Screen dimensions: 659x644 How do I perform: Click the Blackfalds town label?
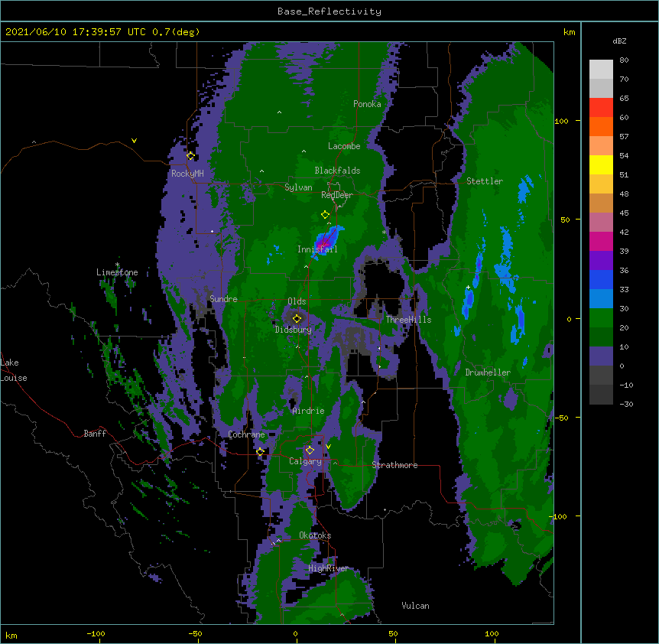pyautogui.click(x=337, y=171)
